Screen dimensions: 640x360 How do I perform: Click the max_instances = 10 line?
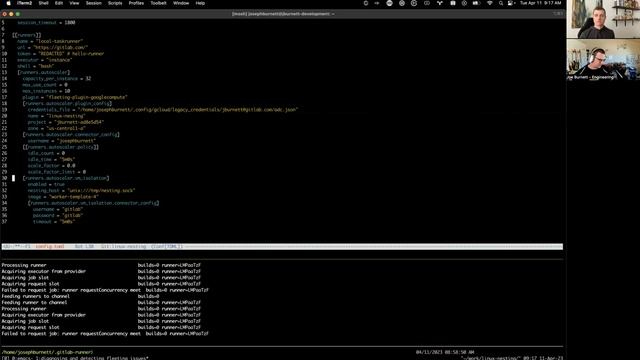(46, 91)
